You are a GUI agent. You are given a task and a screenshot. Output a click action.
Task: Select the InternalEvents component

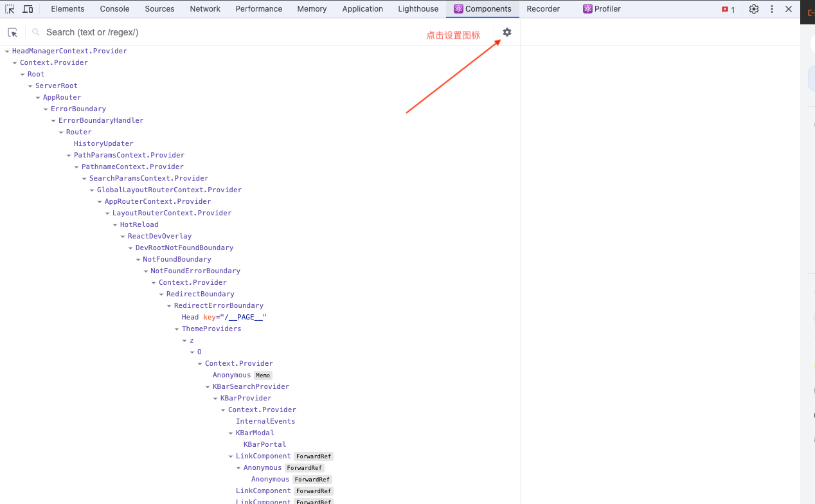265,422
